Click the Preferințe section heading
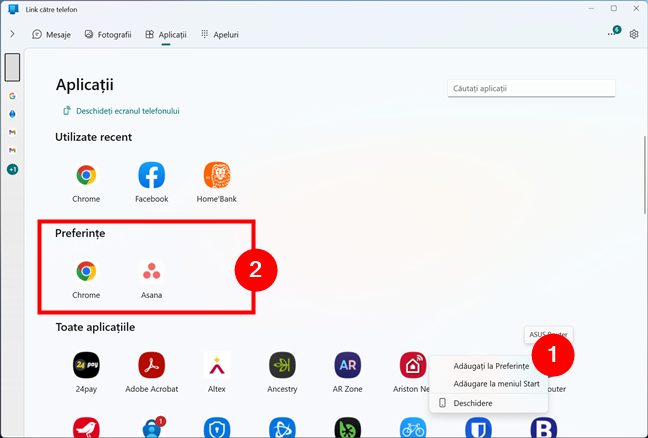Viewport: 648px width, 438px height. [x=80, y=233]
